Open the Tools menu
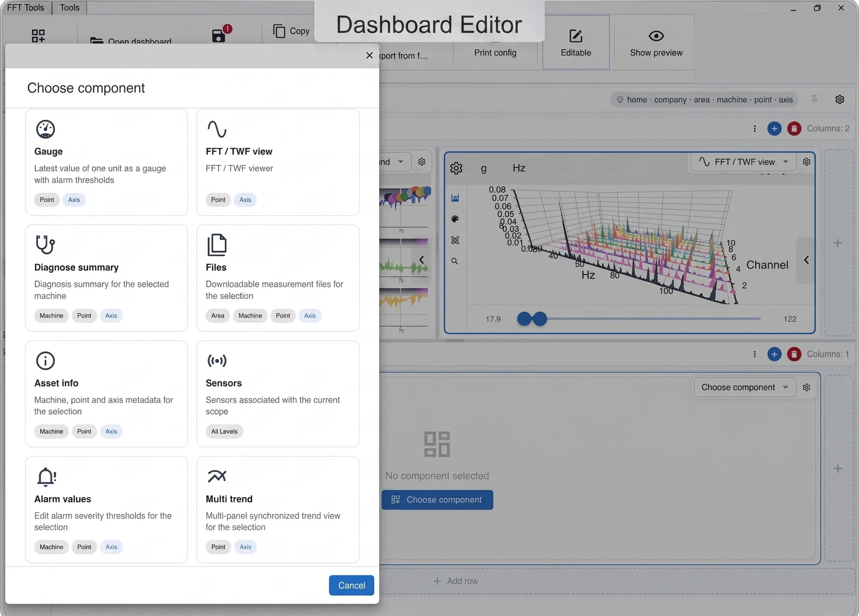Viewport: 859px width, 616px height. tap(70, 7)
